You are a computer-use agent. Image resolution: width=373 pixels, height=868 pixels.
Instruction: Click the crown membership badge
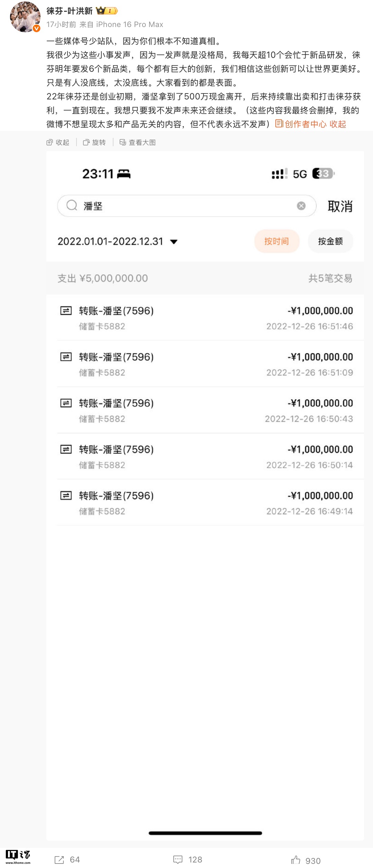pos(107,11)
